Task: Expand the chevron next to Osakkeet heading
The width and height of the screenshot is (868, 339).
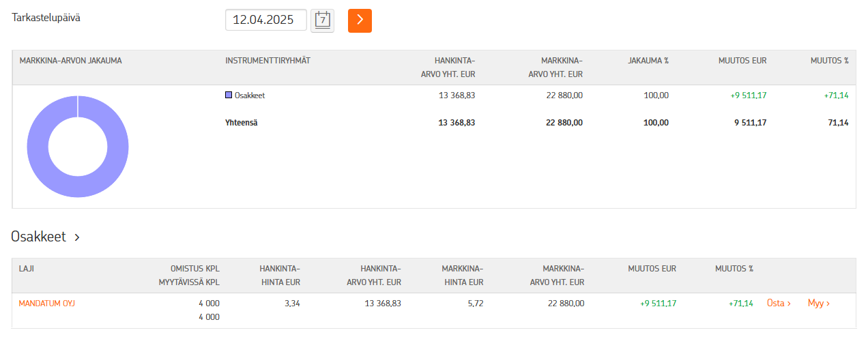Action: [77, 237]
